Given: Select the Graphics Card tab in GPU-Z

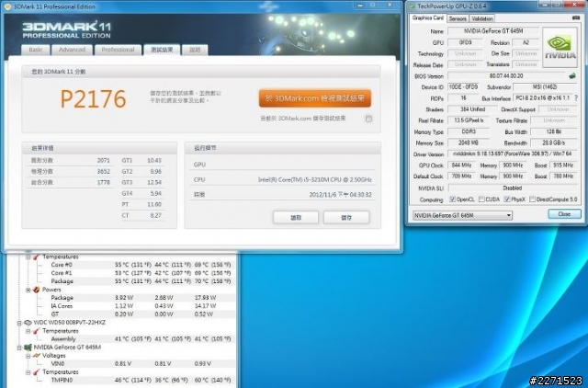Looking at the screenshot, I should tap(427, 18).
